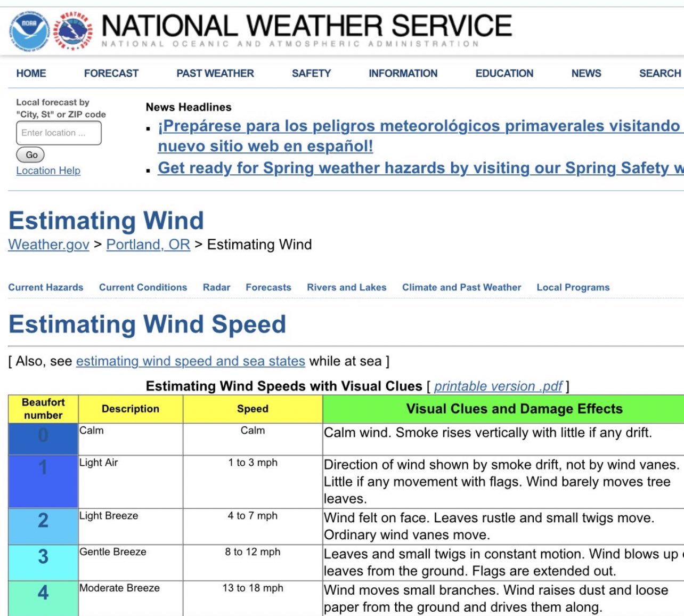
Task: Click the NEWS navigation item
Action: (x=586, y=74)
